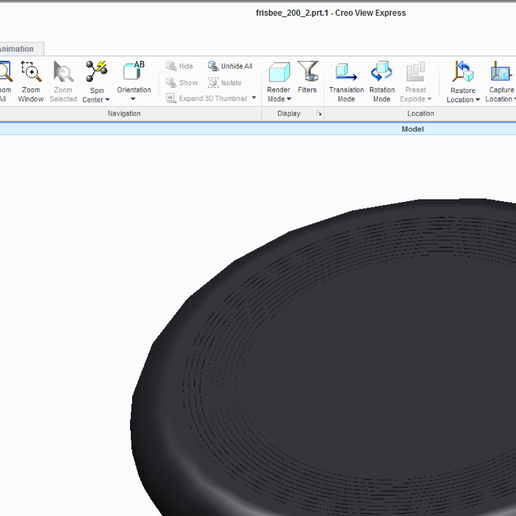The height and width of the screenshot is (516, 516).
Task: Click the Restore Location icon
Action: tap(463, 71)
